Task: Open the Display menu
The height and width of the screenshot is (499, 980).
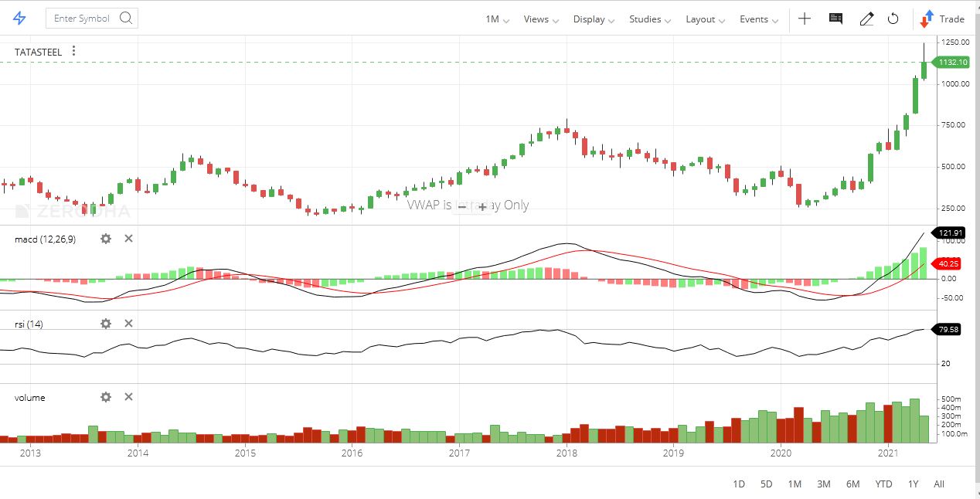Action: pyautogui.click(x=590, y=18)
